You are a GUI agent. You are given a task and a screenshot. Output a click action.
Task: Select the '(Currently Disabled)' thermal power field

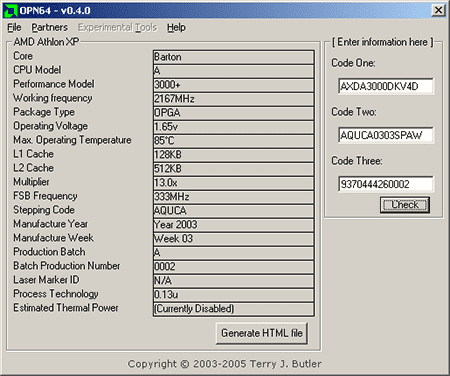(x=234, y=309)
